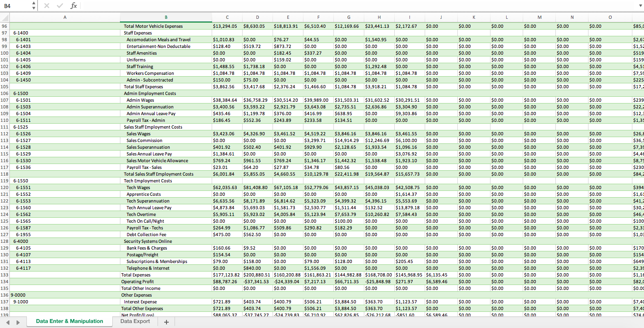Click the 'Entertainment-Non Deductable' cell
The height and width of the screenshot is (328, 644).
pos(166,47)
